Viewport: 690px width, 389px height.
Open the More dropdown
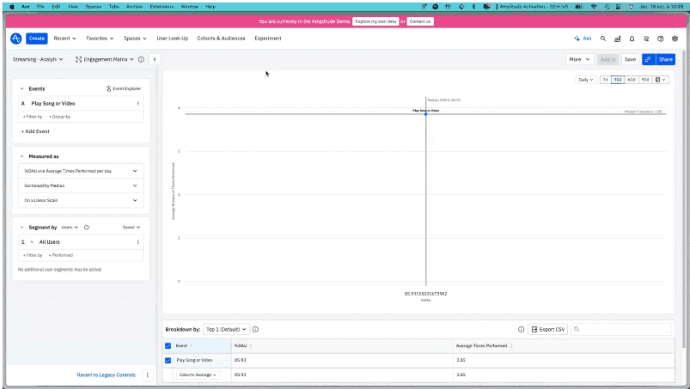tap(580, 59)
